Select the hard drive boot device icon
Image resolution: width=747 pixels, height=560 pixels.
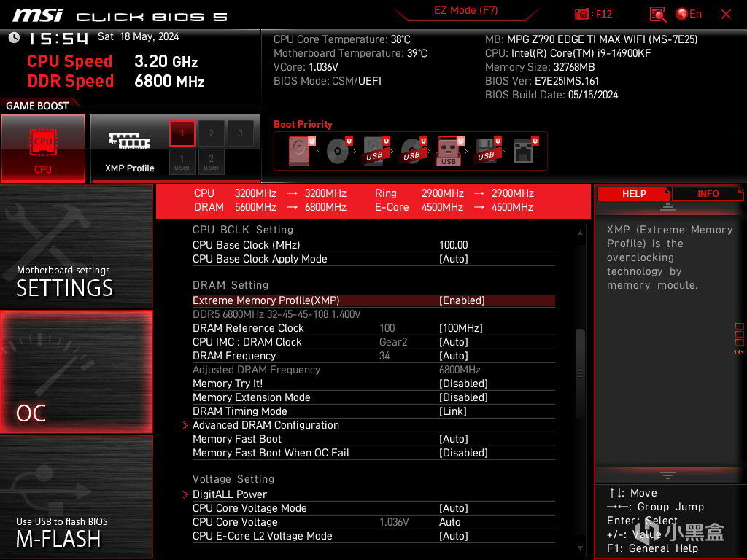[x=299, y=150]
